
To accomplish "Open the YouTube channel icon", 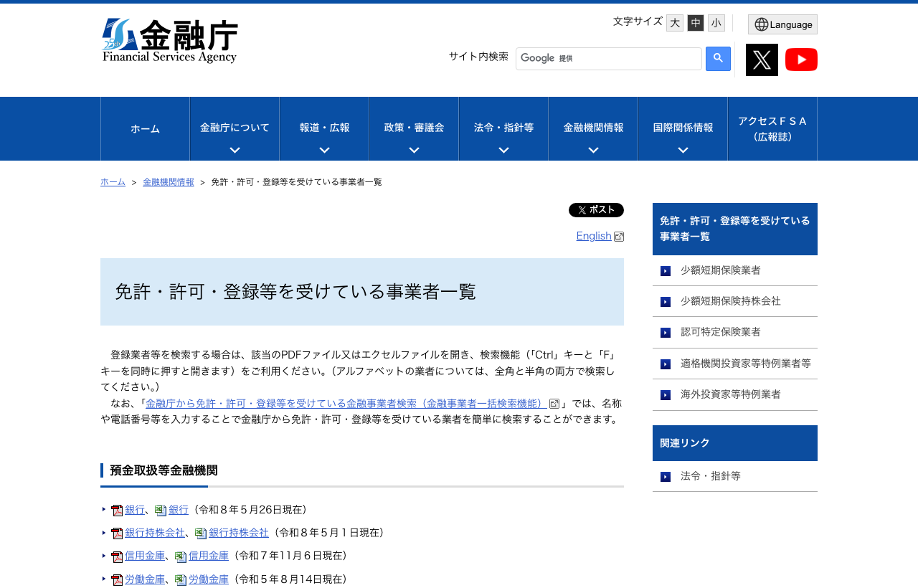I will tap(801, 60).
